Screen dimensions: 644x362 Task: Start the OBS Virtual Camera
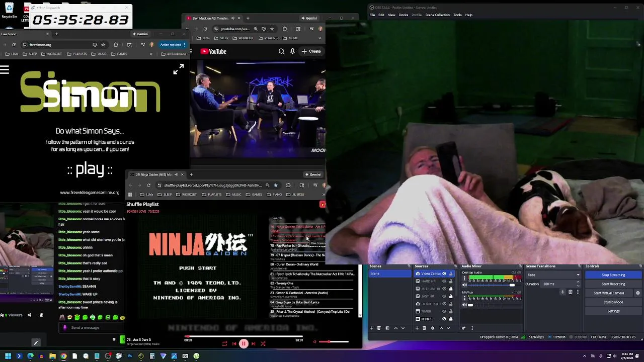tap(609, 293)
